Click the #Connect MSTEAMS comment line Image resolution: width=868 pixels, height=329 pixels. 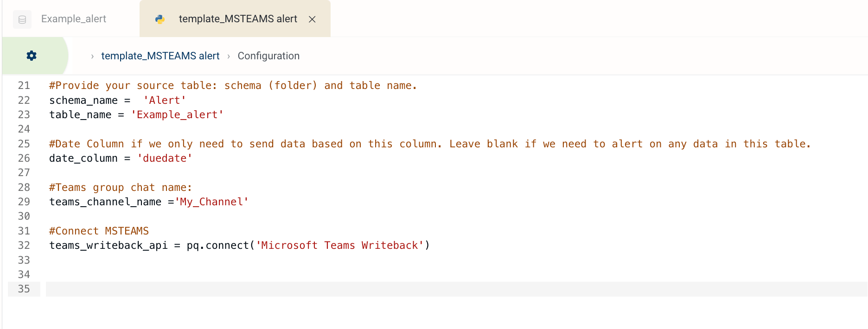pos(99,231)
